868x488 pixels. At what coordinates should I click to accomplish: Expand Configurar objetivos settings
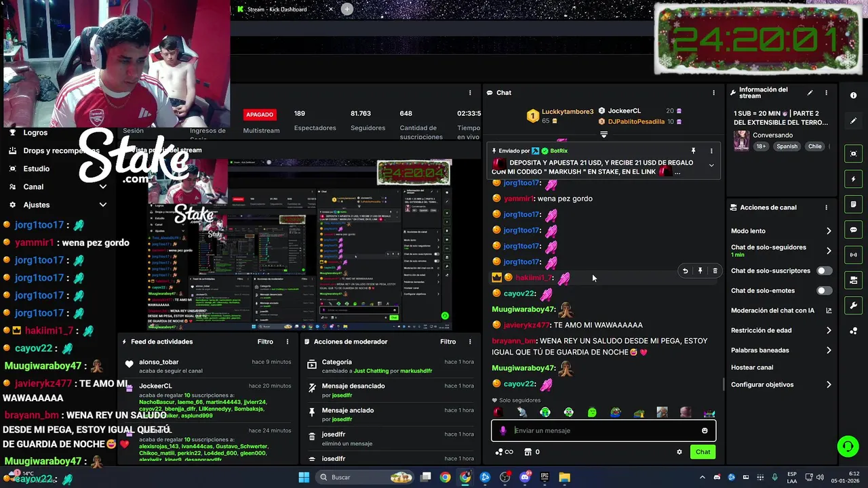(829, 384)
